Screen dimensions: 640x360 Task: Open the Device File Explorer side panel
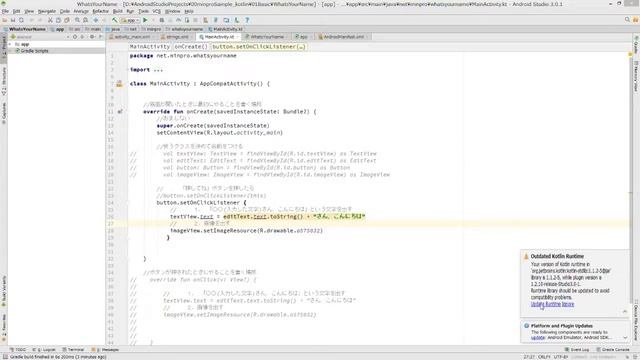[636, 320]
